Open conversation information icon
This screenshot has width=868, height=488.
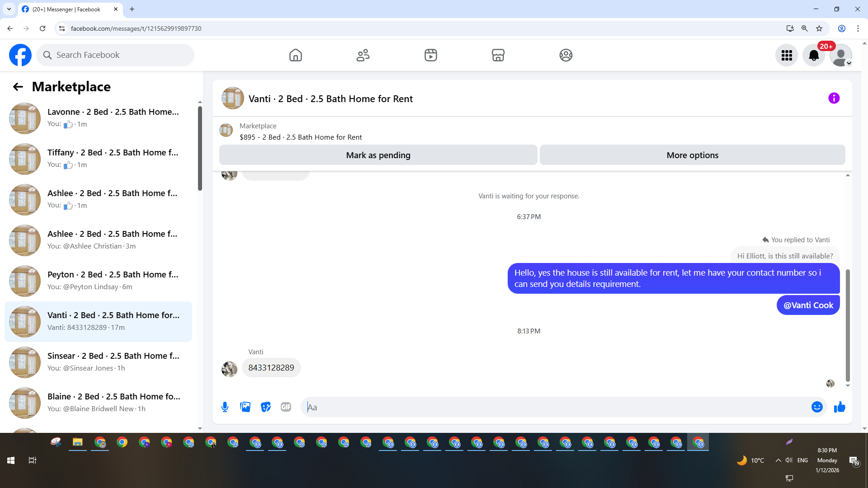834,98
